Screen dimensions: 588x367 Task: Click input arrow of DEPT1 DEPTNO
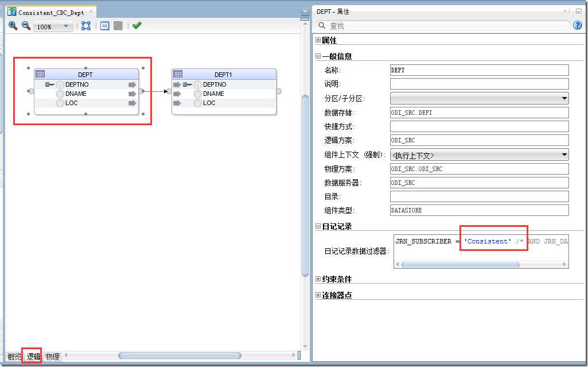point(177,84)
